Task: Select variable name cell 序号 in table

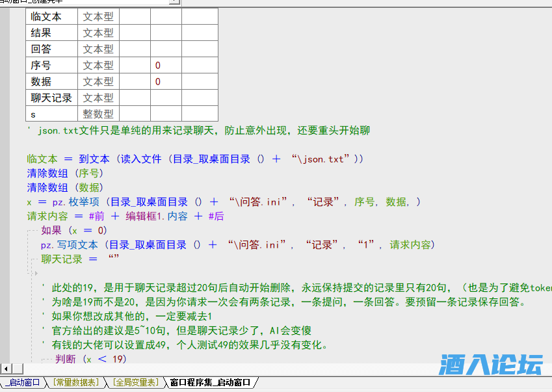Action: (52, 65)
